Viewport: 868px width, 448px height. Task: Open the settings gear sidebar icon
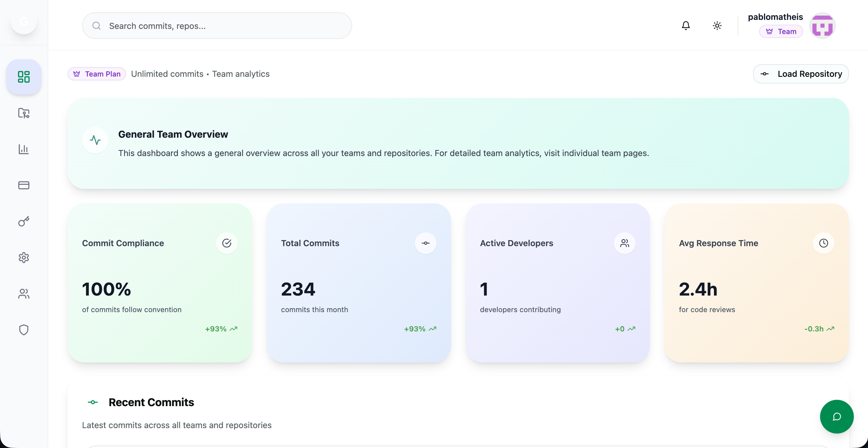pyautogui.click(x=24, y=258)
